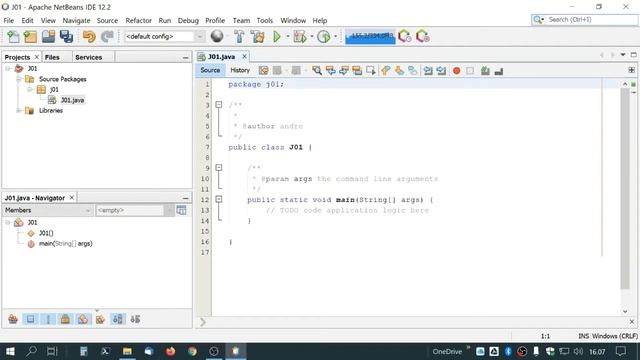Click the Windows (CRLF) status bar entry
The image size is (640, 360).
615,336
